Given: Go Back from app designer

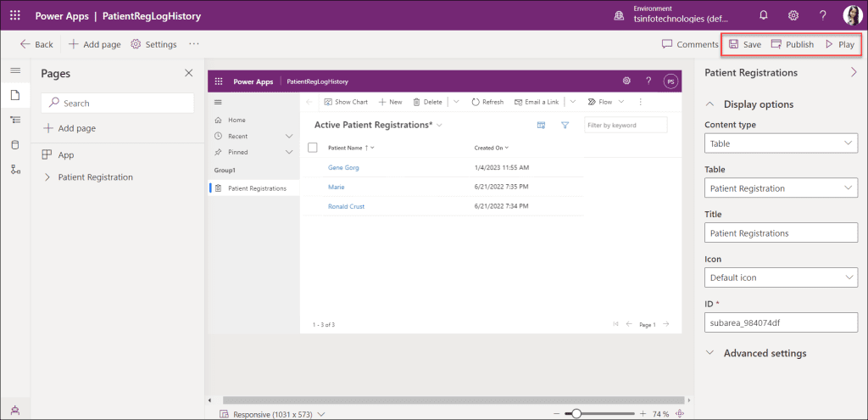Looking at the screenshot, I should click(36, 44).
